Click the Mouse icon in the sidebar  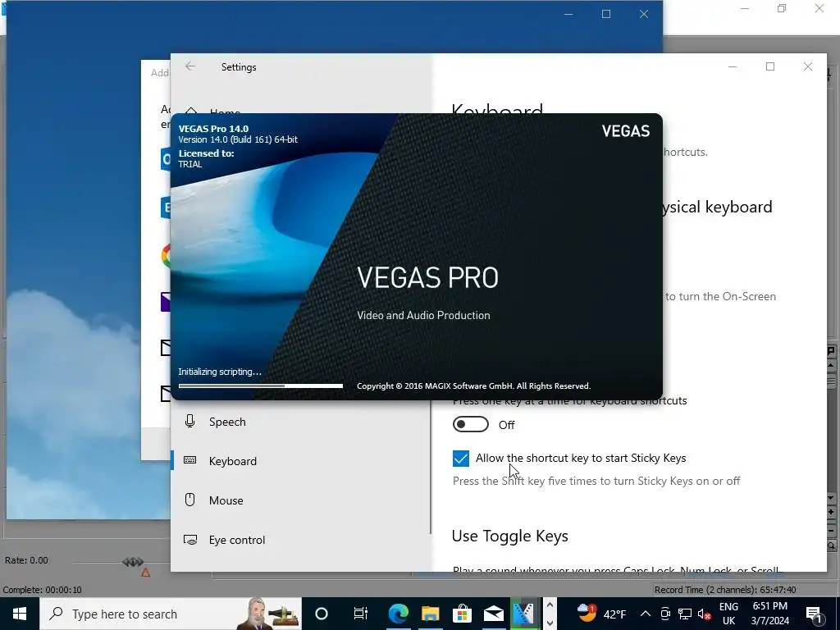(x=189, y=500)
